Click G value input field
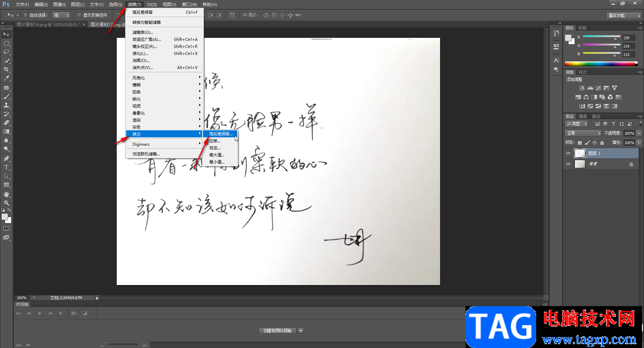This screenshot has height=348, width=644. click(629, 46)
